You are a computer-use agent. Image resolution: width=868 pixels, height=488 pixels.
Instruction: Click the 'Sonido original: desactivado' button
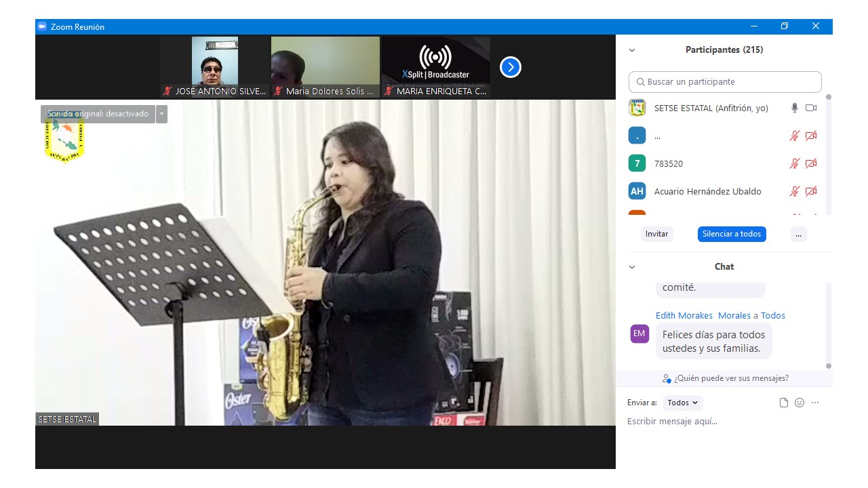(98, 114)
